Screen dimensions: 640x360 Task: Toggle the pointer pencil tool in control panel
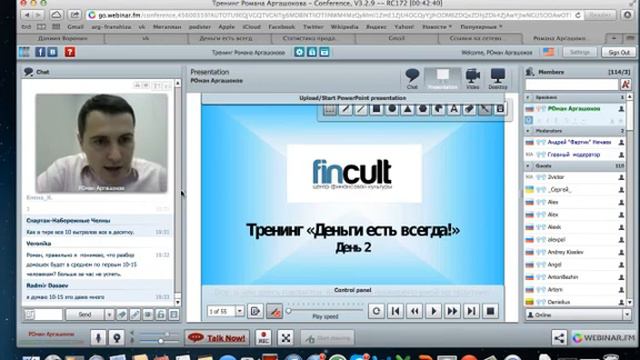[x=275, y=311]
